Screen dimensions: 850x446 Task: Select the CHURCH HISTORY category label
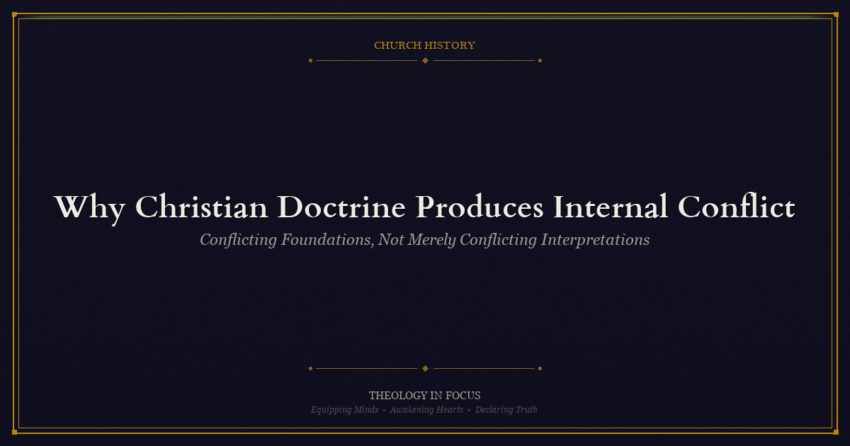coord(425,45)
